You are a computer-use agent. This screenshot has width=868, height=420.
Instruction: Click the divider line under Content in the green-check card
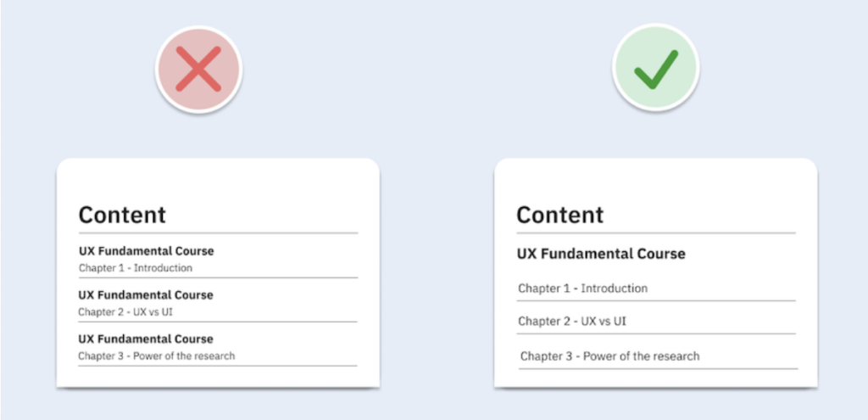click(x=656, y=233)
